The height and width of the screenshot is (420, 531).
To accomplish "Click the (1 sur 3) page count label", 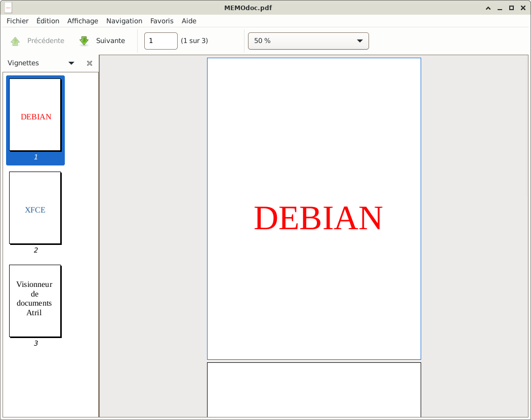I will pyautogui.click(x=194, y=41).
